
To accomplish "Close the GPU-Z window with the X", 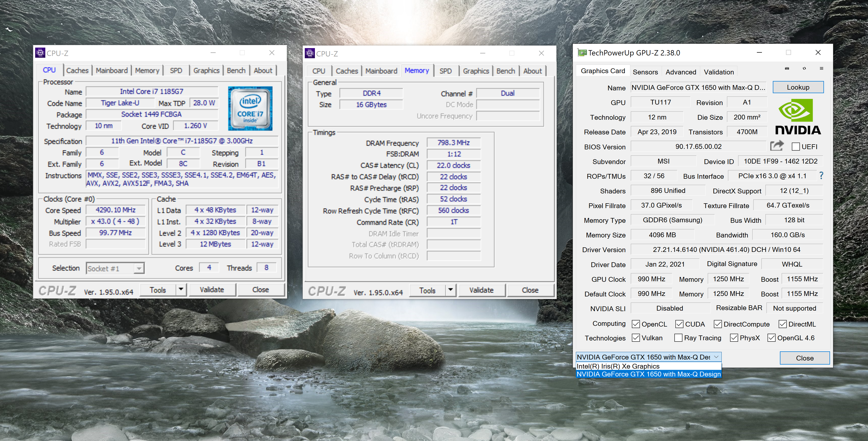I will click(818, 52).
